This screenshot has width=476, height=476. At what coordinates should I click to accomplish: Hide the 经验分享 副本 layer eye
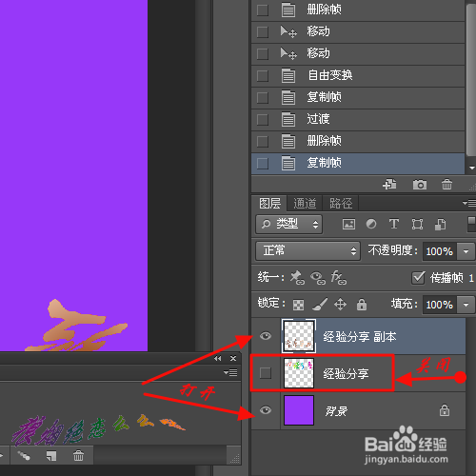(266, 336)
